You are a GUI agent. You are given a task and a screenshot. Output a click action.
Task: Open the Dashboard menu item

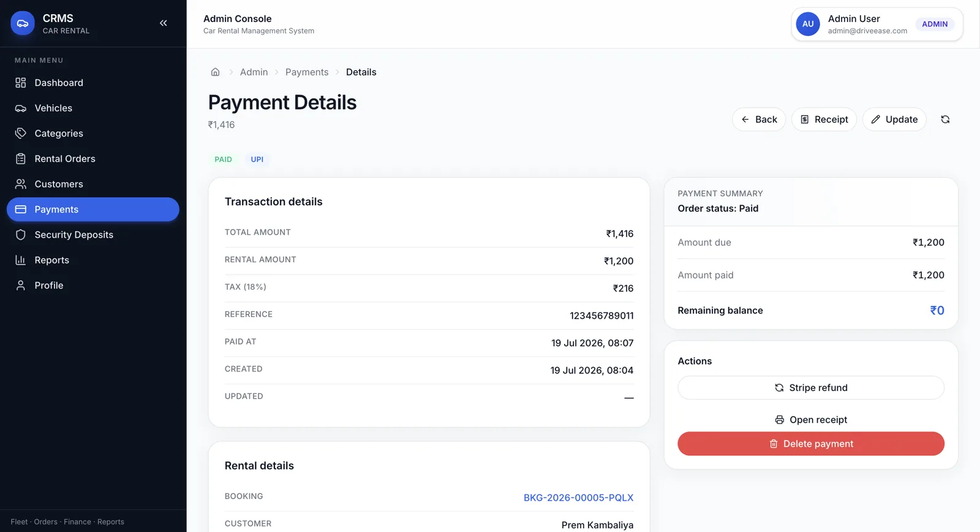pos(93,83)
